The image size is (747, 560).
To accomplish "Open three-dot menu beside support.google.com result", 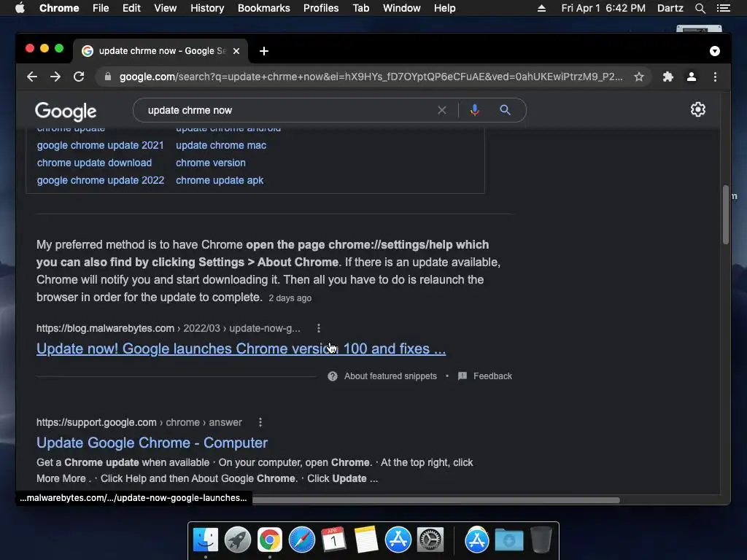I will [260, 422].
